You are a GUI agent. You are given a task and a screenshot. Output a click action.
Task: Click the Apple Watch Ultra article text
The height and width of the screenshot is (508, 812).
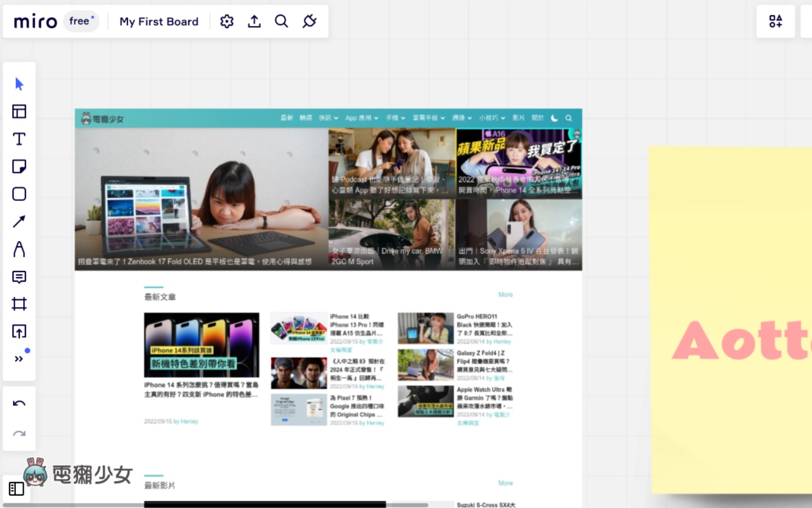coord(485,398)
